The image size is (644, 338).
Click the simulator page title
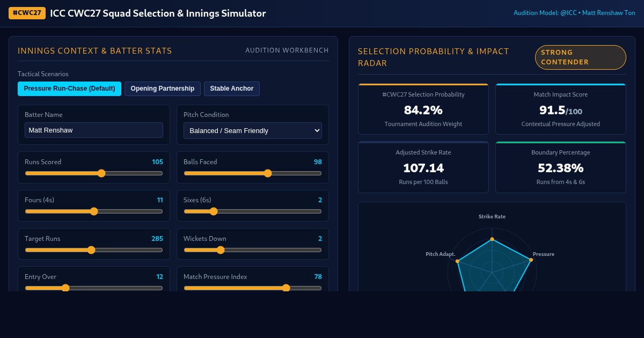[x=158, y=13]
